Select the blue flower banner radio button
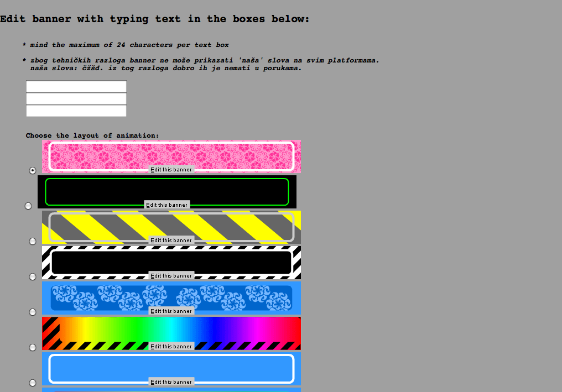Image resolution: width=562 pixels, height=392 pixels. point(33,312)
